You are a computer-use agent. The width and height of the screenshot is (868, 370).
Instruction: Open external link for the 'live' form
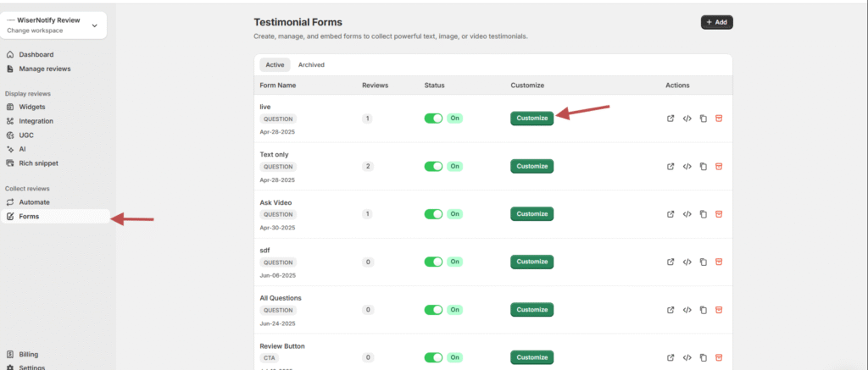tap(671, 119)
